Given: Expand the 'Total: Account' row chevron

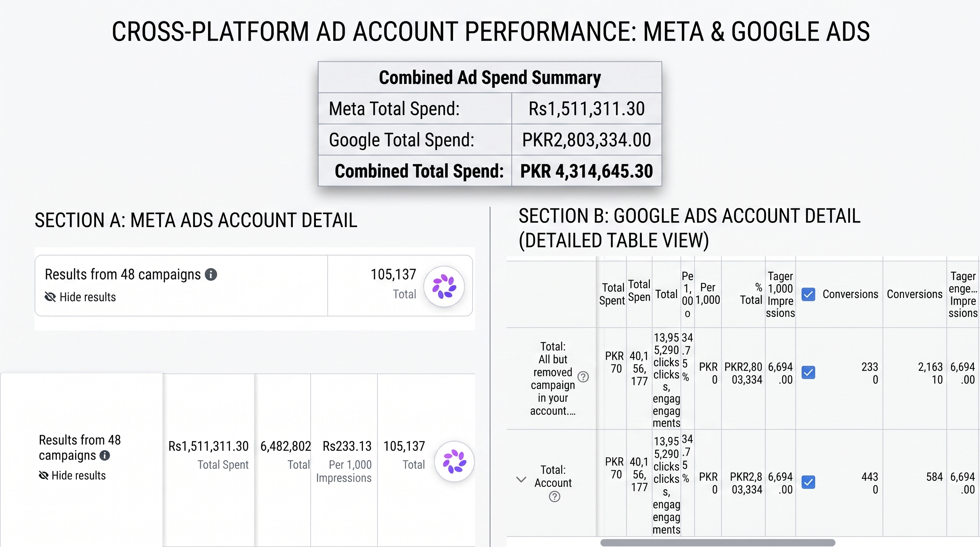Looking at the screenshot, I should click(x=521, y=479).
